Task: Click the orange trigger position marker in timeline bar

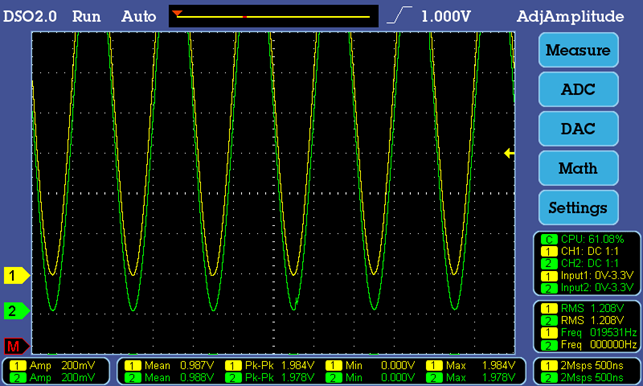Action: click(x=177, y=13)
